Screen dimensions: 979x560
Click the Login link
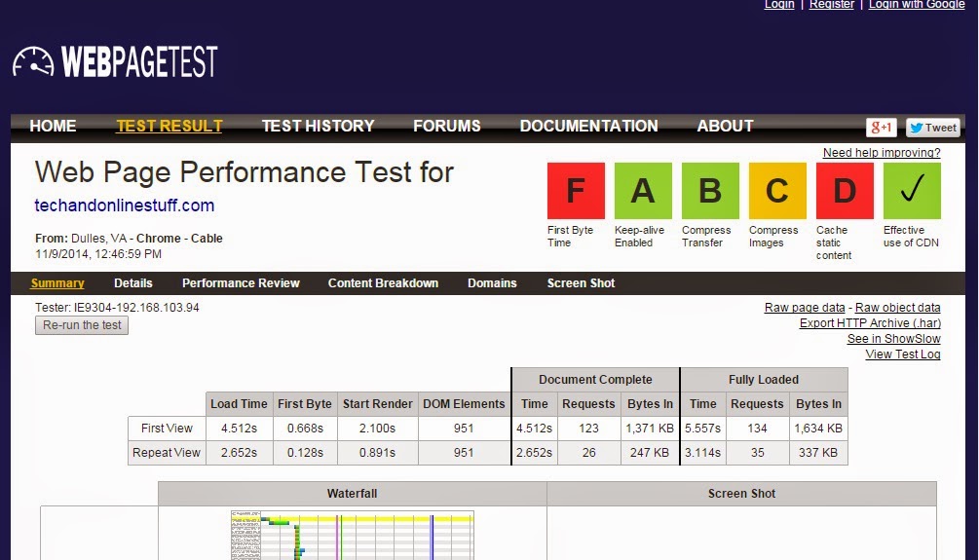pos(779,4)
